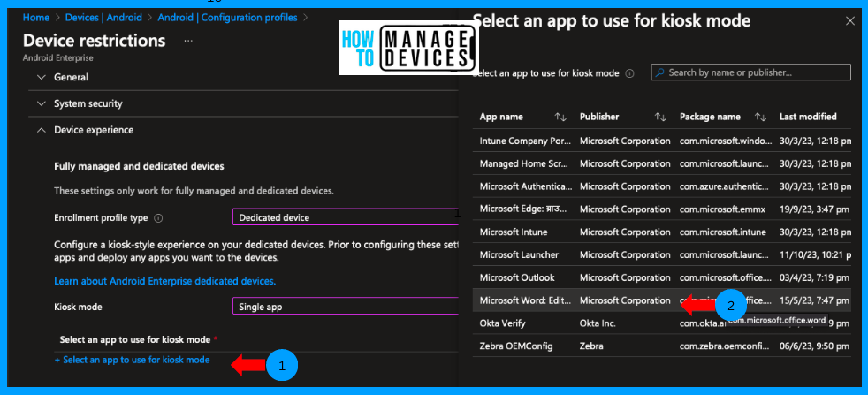Close the kiosk mode app selection panel
This screenshot has width=868, height=395.
[850, 21]
